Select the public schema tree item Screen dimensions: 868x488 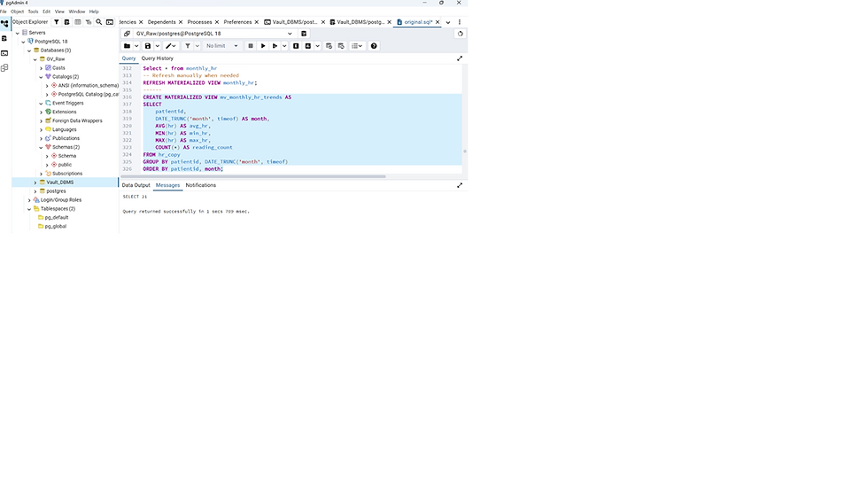coord(65,165)
